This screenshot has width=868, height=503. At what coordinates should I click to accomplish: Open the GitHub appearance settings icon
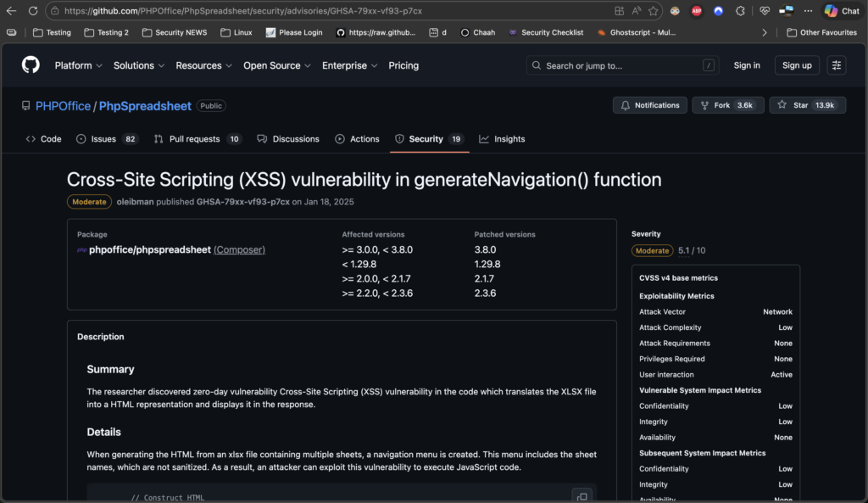(837, 65)
